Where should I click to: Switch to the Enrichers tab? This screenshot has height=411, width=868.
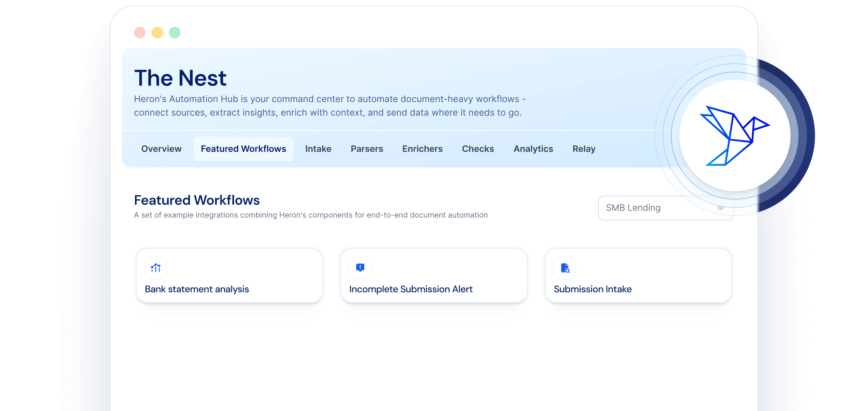coord(422,149)
